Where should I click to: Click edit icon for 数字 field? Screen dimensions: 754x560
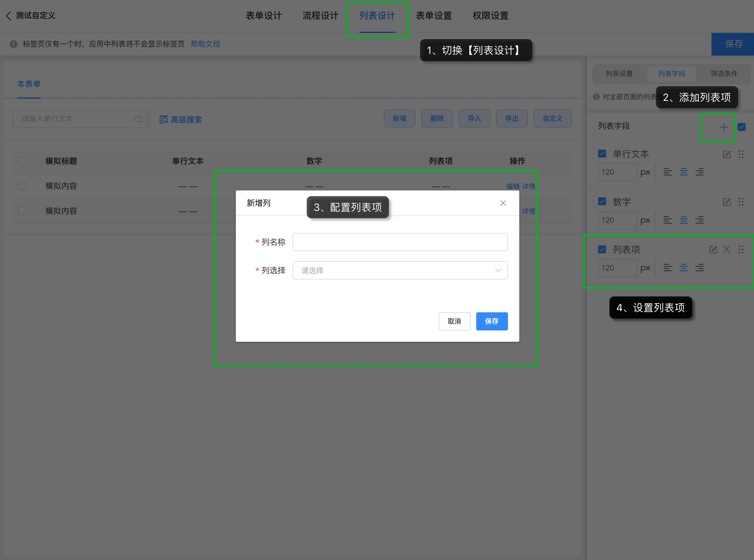[x=727, y=202]
